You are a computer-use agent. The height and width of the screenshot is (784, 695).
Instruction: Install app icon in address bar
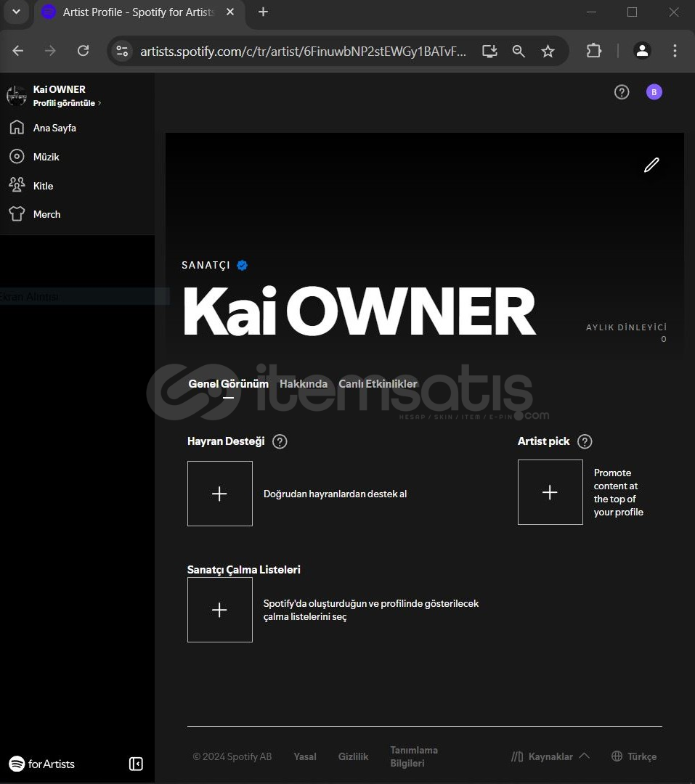click(489, 51)
